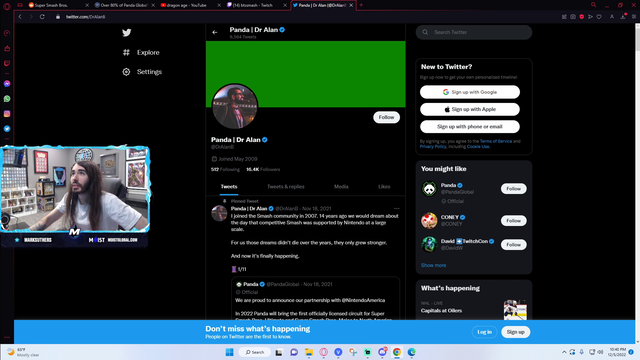View the 16.4K Followers list
Viewport: 640px width, 360px height.
(x=263, y=169)
